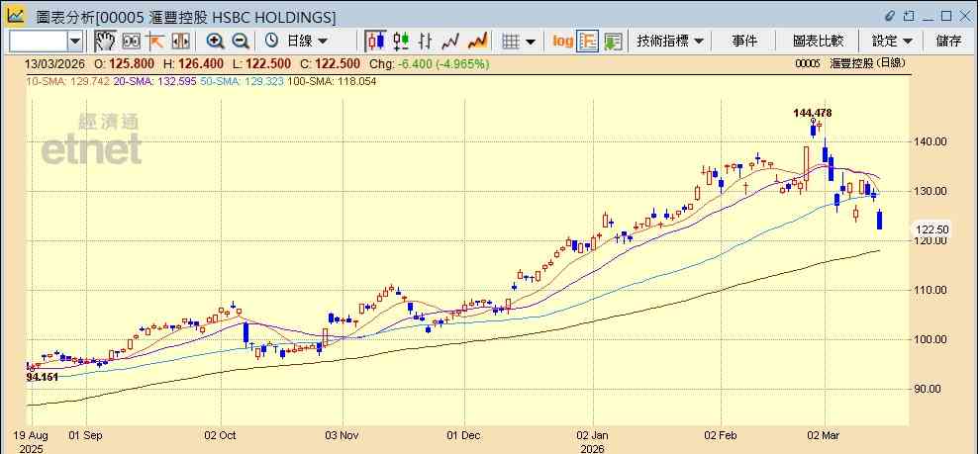
Task: Toggle the data legend panel icon
Action: 587,42
